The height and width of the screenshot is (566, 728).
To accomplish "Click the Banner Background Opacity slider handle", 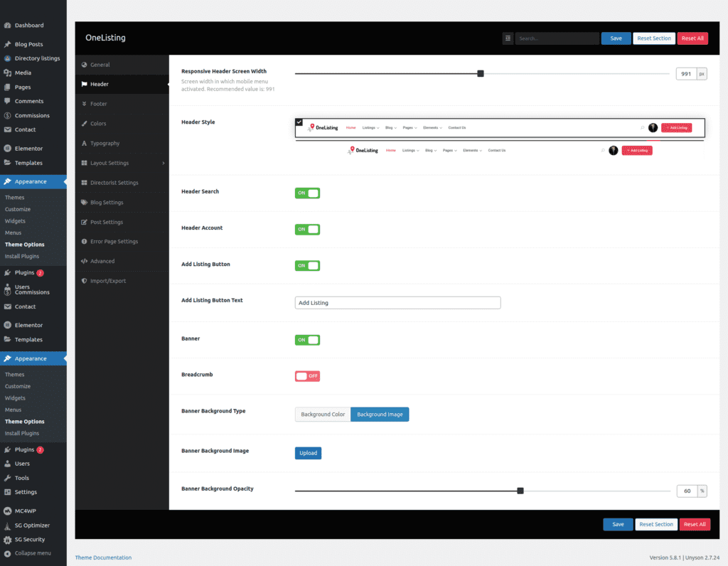I will [520, 491].
